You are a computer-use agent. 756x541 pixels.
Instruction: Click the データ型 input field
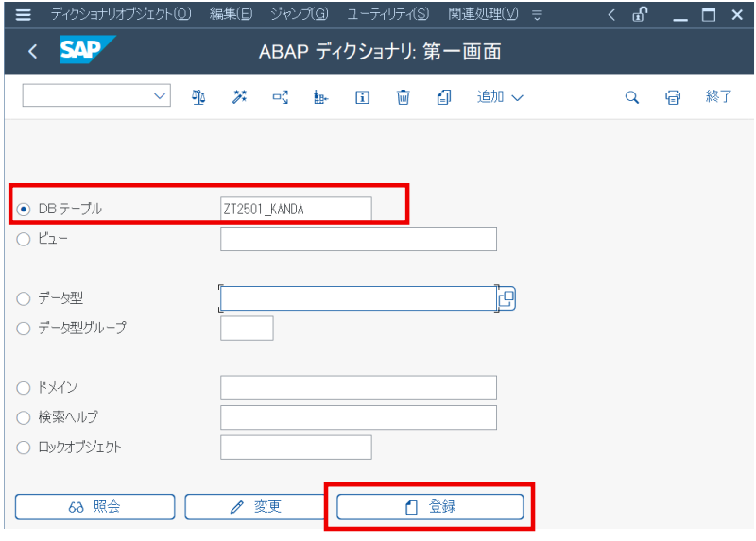coord(358,298)
